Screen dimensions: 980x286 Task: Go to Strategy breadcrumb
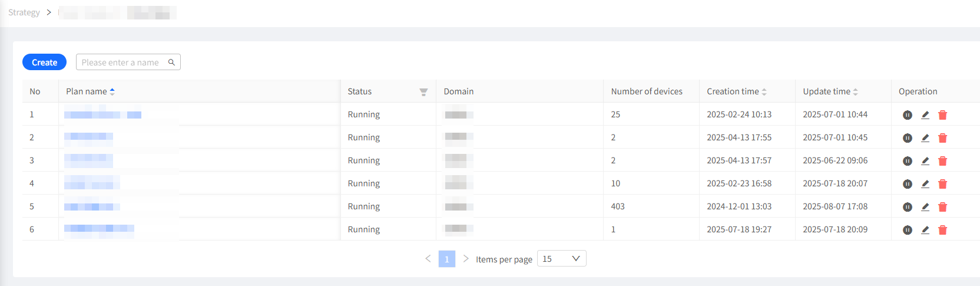coord(24,12)
